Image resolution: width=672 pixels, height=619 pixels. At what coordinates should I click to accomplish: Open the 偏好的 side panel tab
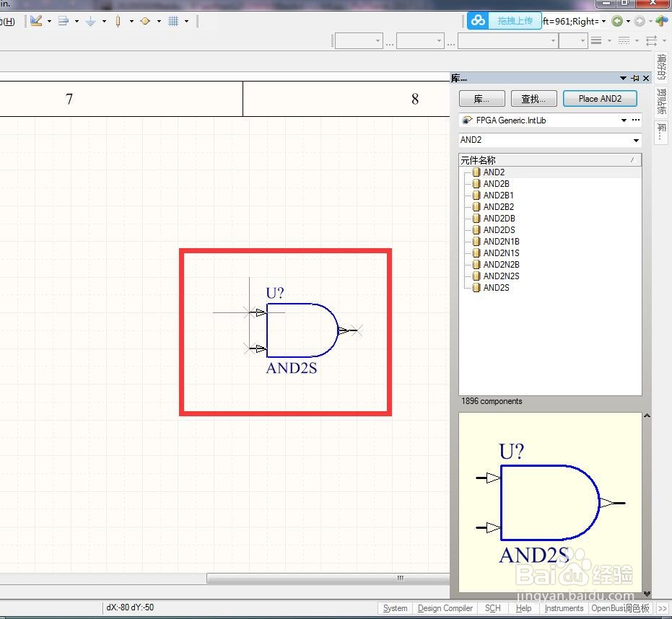[x=661, y=67]
